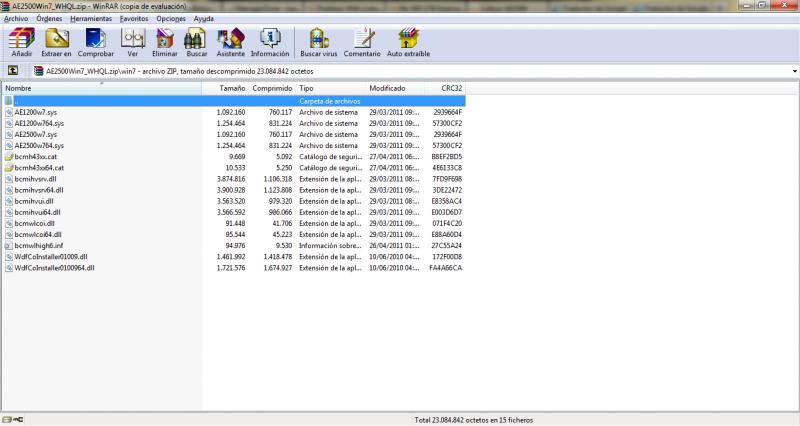This screenshot has height=426, width=800.
Task: Click the WdfCoInstaller01009.dll file icon
Action: coord(9,257)
